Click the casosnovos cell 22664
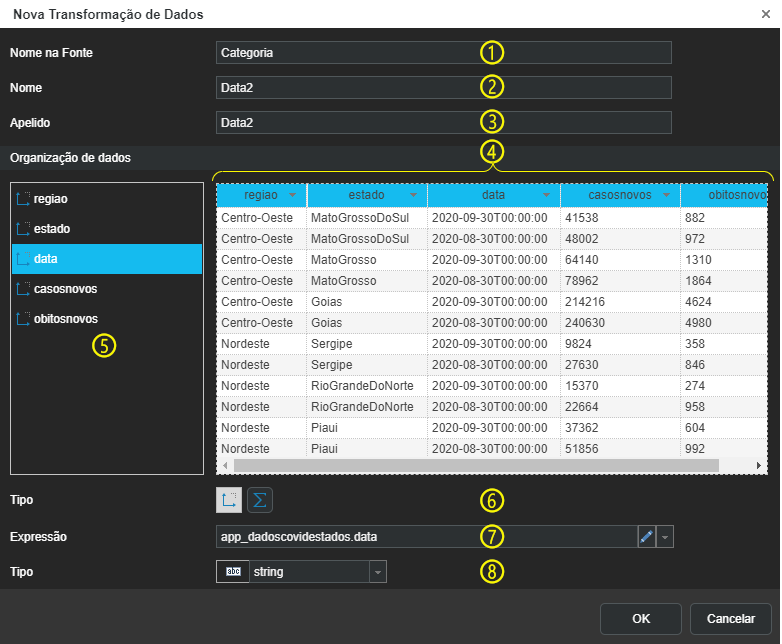Viewport: 782px width, 644px height. point(620,407)
